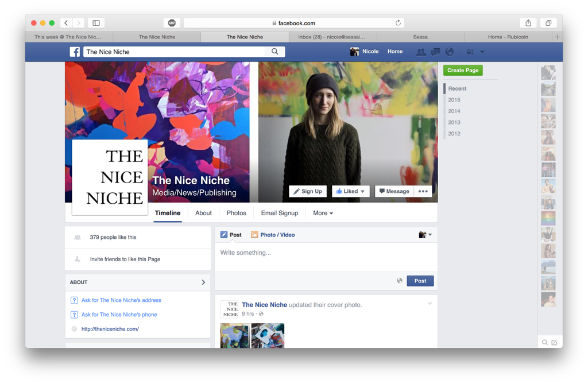Click the chat sidebar search icon

pos(544,342)
